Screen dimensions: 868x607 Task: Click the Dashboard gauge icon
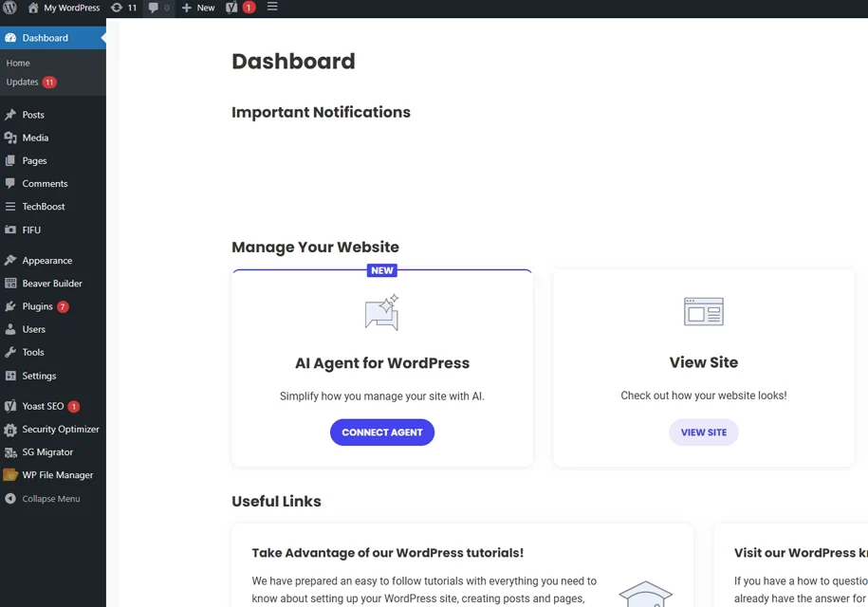tap(10, 38)
